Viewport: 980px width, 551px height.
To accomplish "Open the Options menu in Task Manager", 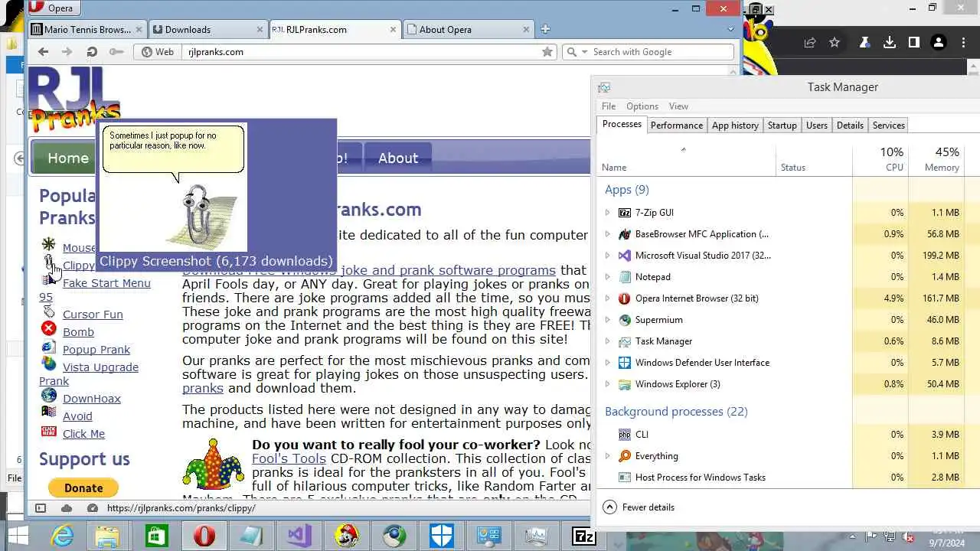I will (642, 106).
